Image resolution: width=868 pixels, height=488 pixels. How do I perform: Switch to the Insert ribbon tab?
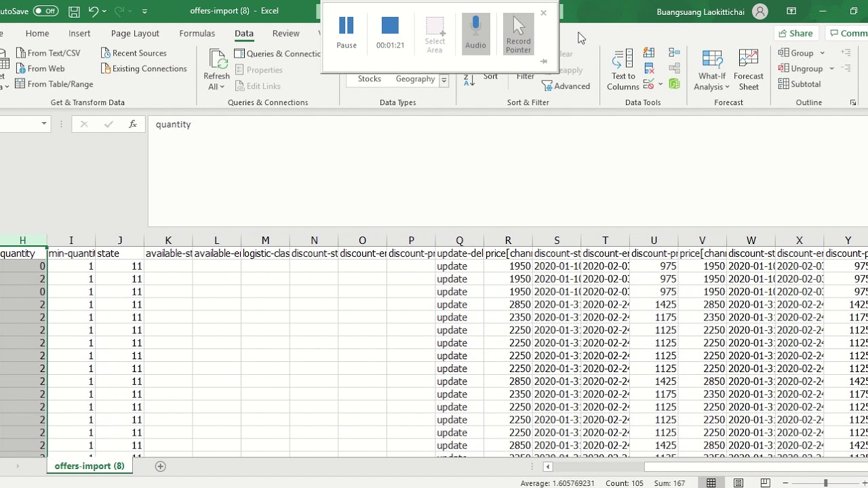tap(79, 33)
